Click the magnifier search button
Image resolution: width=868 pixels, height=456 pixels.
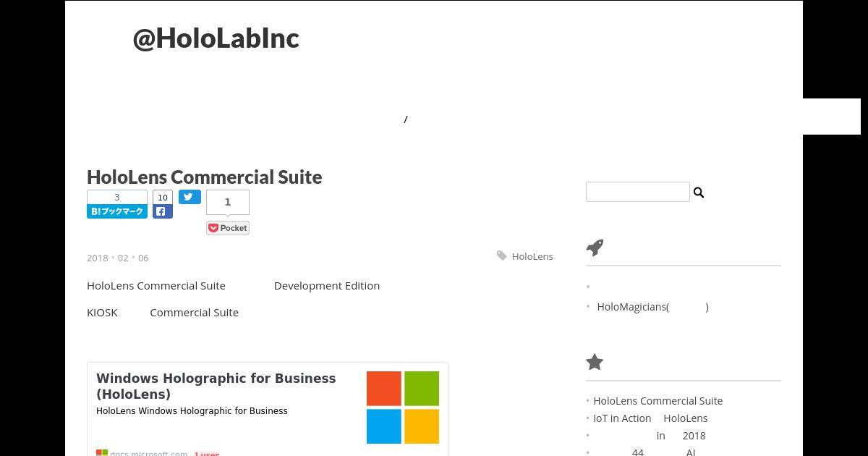699,193
